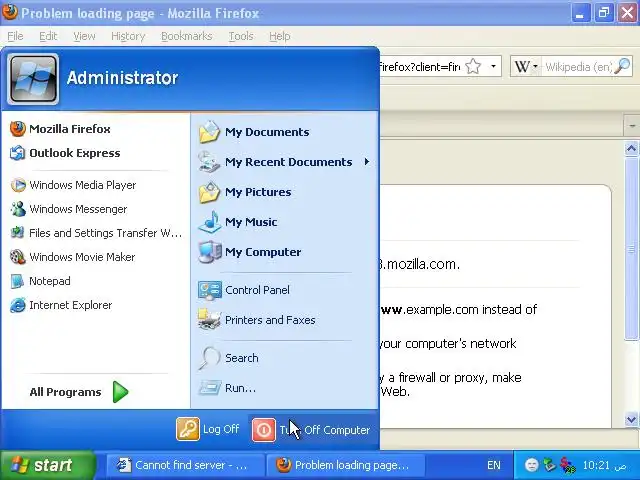Click the smiley face tray icon
Viewport: 640px width, 480px height.
click(x=531, y=465)
